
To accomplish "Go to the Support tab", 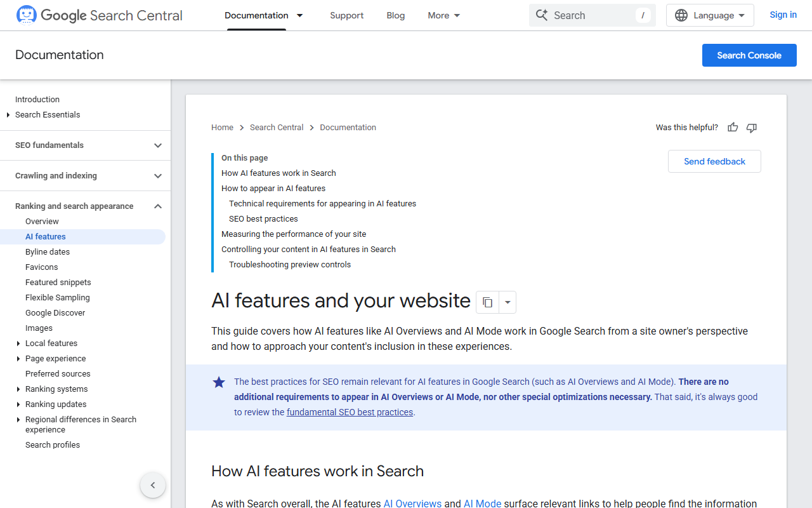I will [347, 15].
